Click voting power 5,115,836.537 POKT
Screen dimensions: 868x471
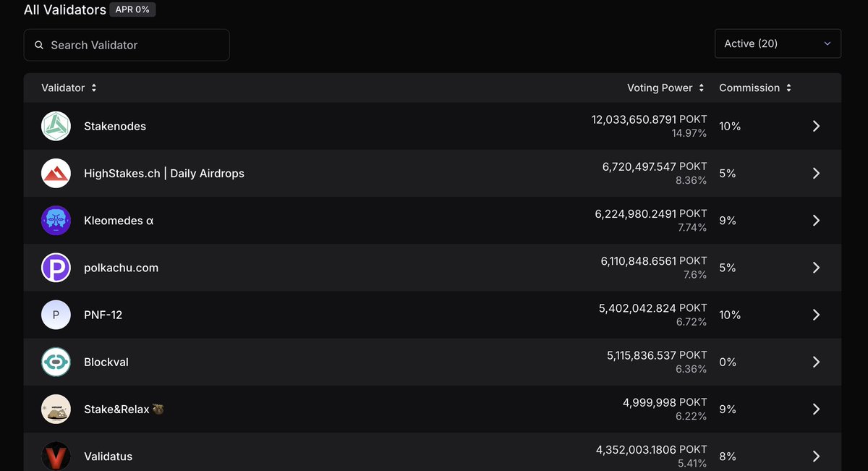[657, 355]
